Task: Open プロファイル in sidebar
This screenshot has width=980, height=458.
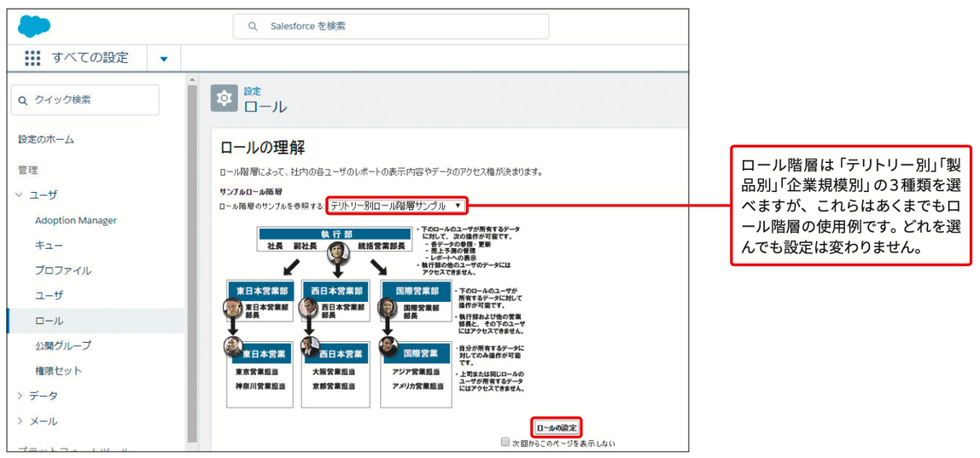Action: 63,270
